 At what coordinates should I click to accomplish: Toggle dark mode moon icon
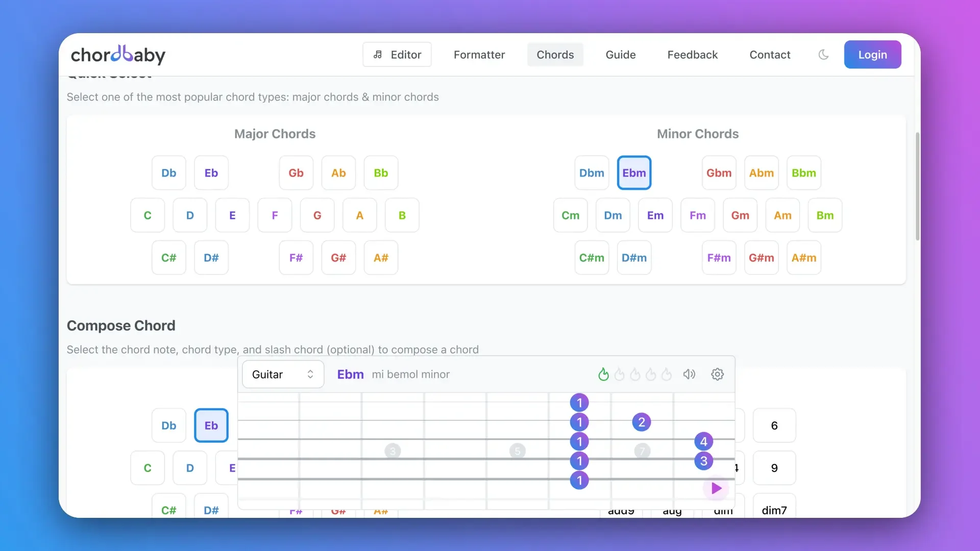point(823,55)
